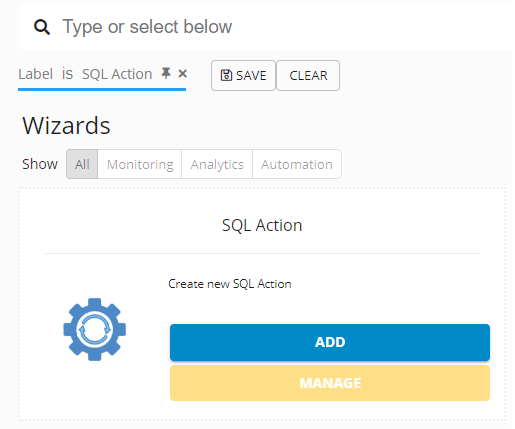Screen dimensions: 515x429
Task: Add a new SQL Action
Action: click(x=330, y=342)
